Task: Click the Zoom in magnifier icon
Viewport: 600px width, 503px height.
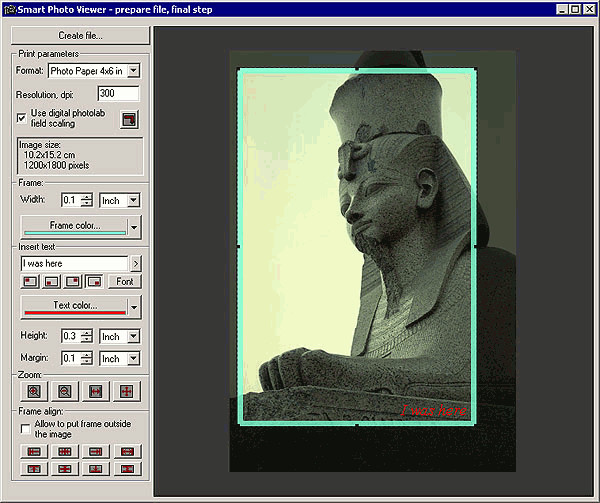Action: coord(34,391)
